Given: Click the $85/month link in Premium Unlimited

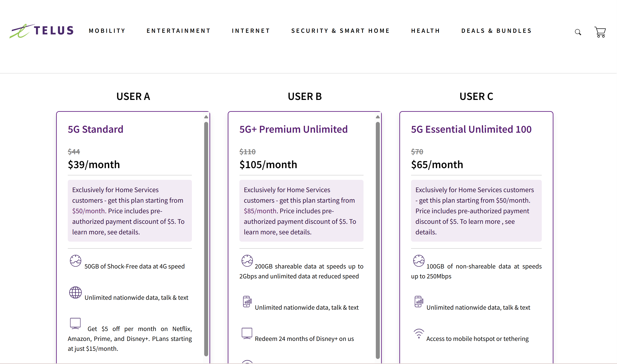Looking at the screenshot, I should 260,211.
